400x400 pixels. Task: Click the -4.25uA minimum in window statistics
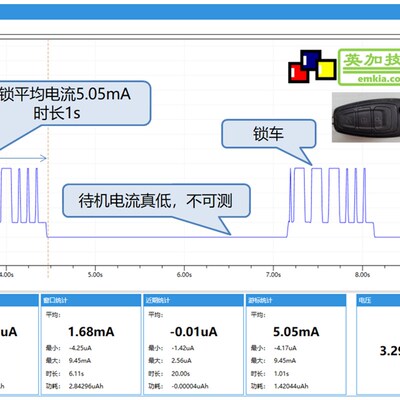[x=80, y=348]
